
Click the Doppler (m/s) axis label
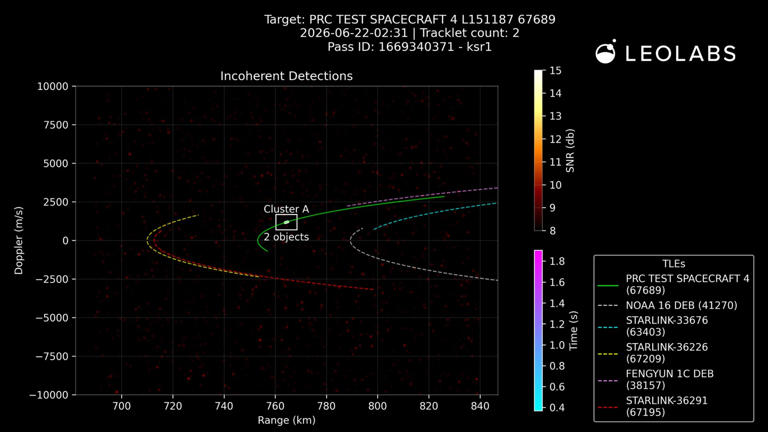pyautogui.click(x=19, y=240)
